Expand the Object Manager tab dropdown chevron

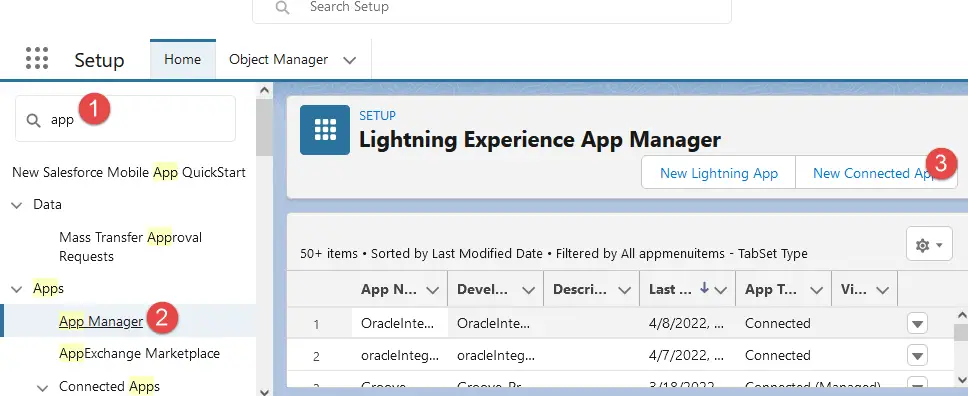(x=349, y=61)
